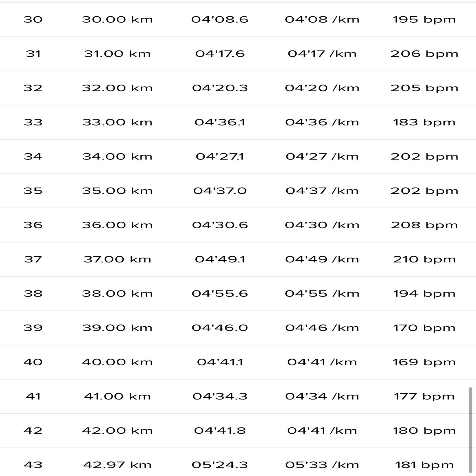Viewport: 476px width, 476px height.
Task: Select lap 34 number
Action: click(33, 157)
